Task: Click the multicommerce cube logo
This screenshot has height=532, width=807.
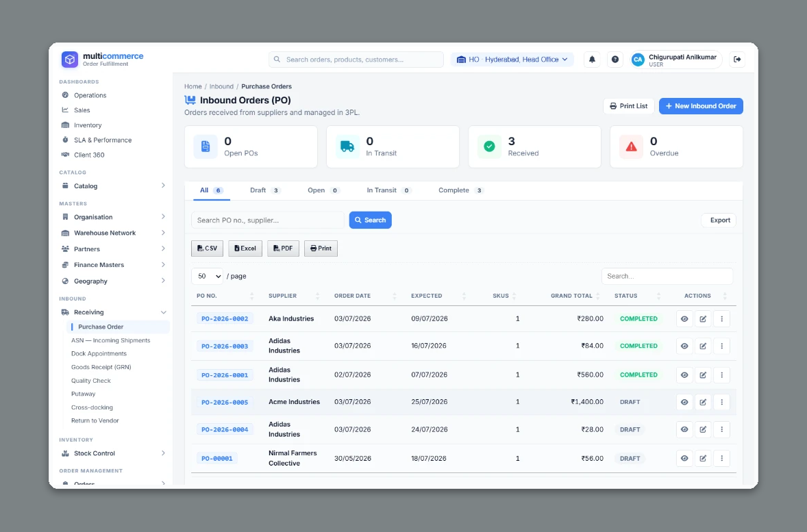Action: pos(69,59)
